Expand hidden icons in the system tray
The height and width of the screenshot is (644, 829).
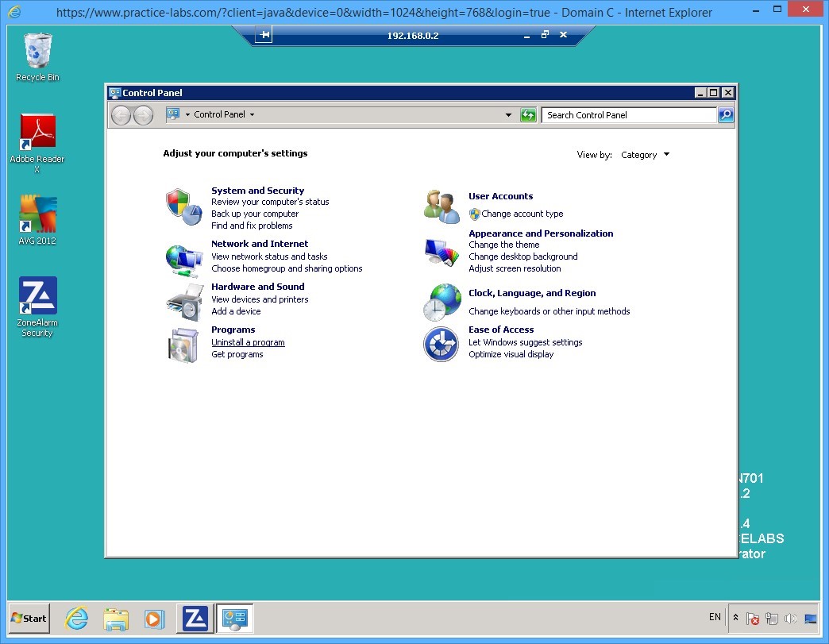coord(735,617)
